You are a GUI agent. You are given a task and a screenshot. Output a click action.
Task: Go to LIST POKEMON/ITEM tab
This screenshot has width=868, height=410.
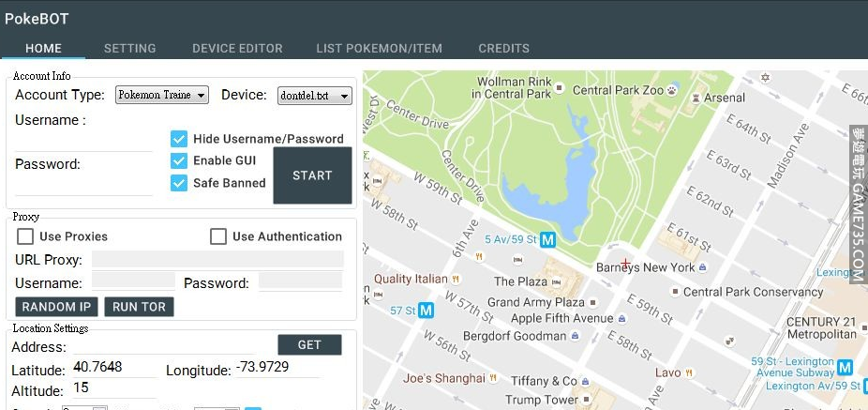380,48
